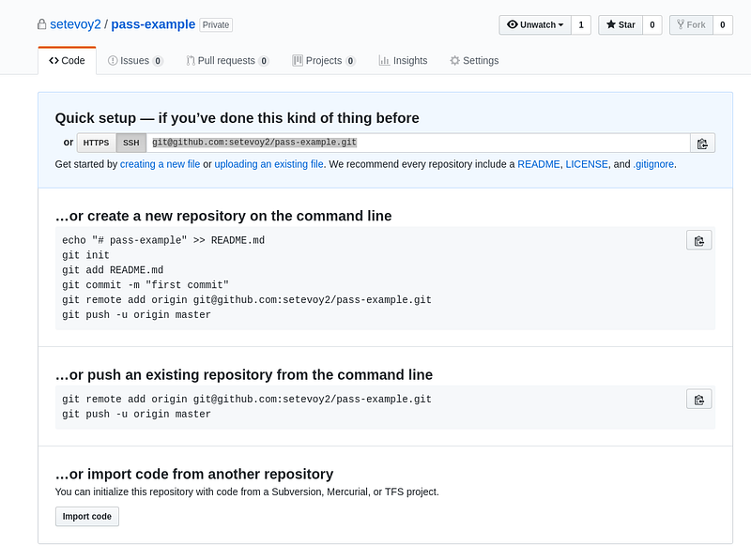
Task: Click the 'git commit -m "first commit"' line
Action: pyautogui.click(x=146, y=285)
